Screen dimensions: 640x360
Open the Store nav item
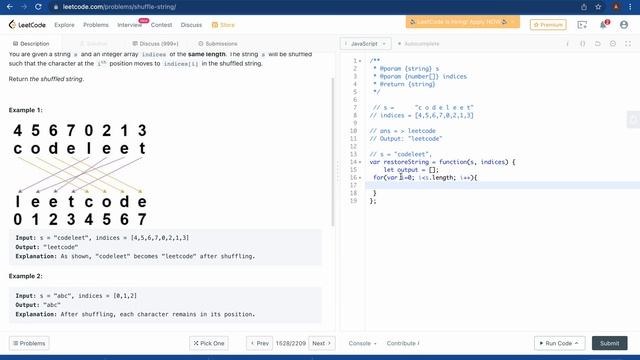[223, 25]
